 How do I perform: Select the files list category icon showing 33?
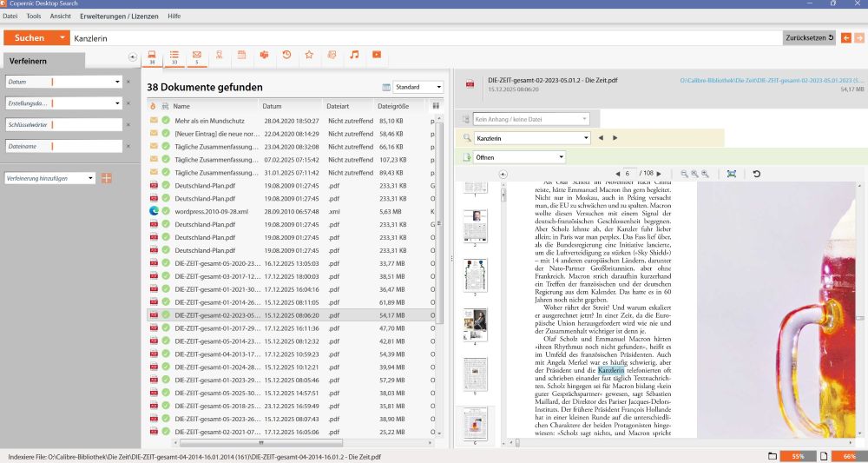[x=174, y=57]
